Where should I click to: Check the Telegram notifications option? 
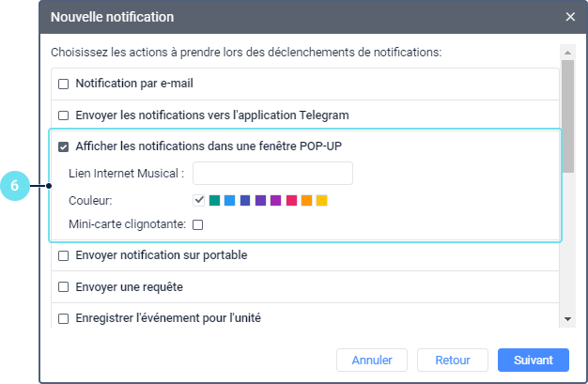coord(64,115)
